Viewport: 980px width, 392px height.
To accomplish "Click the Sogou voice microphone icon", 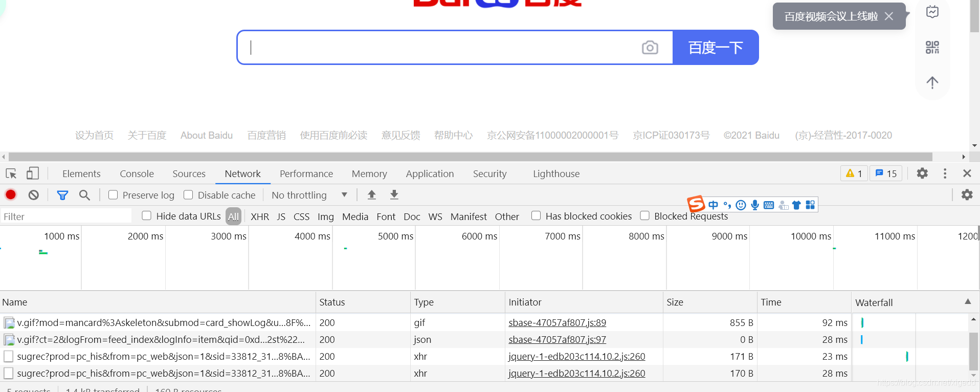I will pos(755,205).
